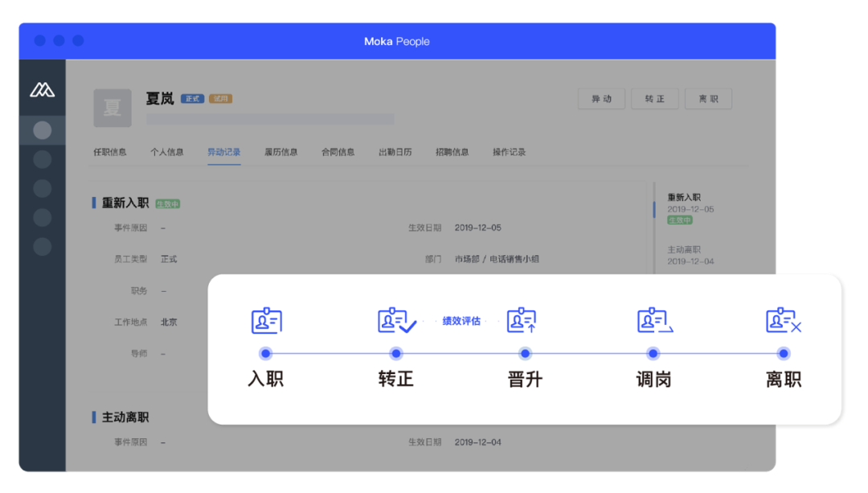Select the timeline node under 晋升
868x493 pixels.
point(525,353)
